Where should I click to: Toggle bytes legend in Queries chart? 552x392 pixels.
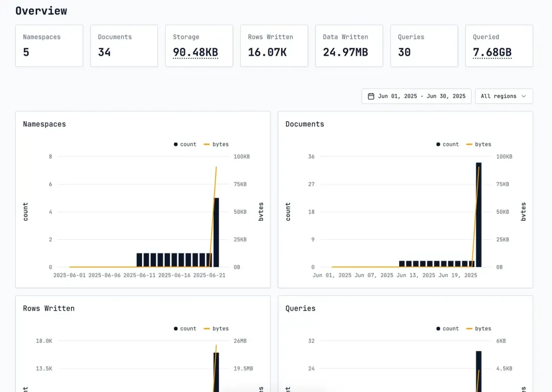[479, 328]
